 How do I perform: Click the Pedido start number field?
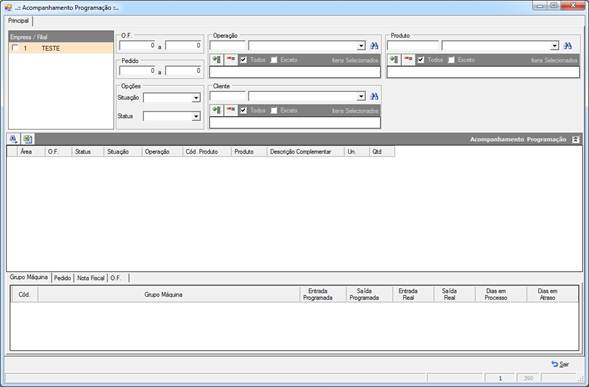137,71
